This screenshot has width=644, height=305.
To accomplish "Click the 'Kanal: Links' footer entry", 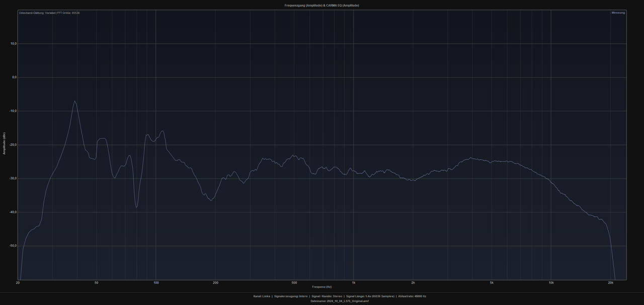I will [262, 296].
